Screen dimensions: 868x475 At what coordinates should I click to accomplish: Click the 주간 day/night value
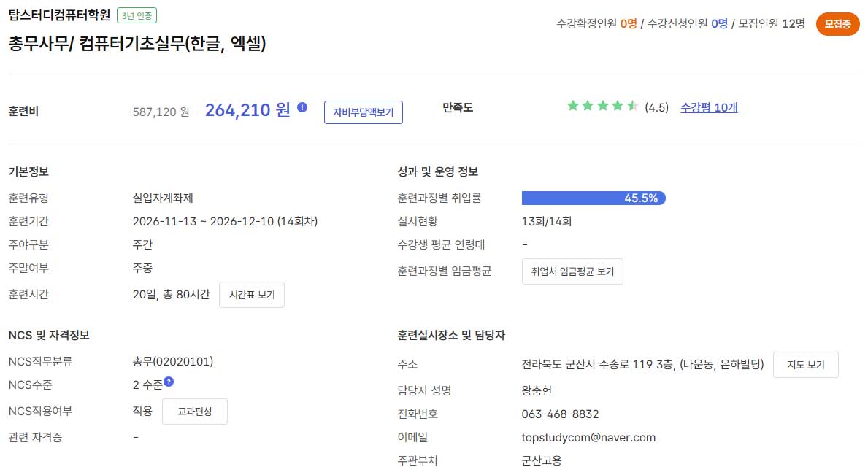(x=142, y=245)
